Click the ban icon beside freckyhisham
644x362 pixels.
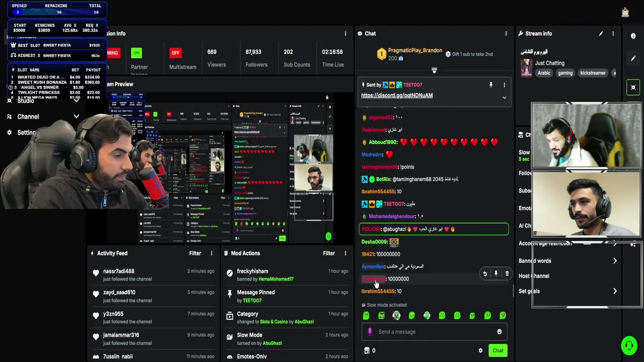pyautogui.click(x=229, y=273)
